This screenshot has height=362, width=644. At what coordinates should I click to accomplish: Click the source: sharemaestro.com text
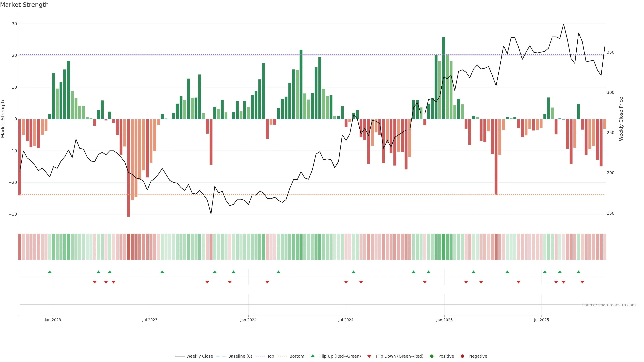(609, 305)
